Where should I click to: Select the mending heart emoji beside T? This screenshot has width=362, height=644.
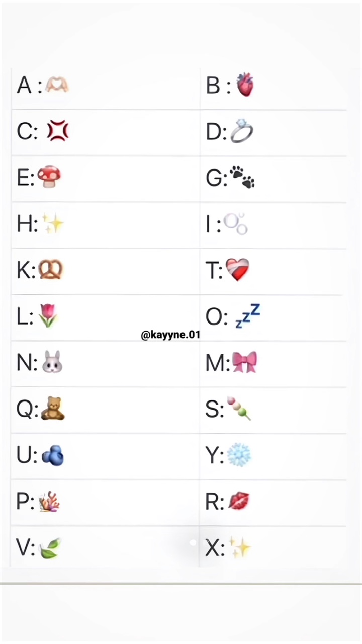coord(237,270)
